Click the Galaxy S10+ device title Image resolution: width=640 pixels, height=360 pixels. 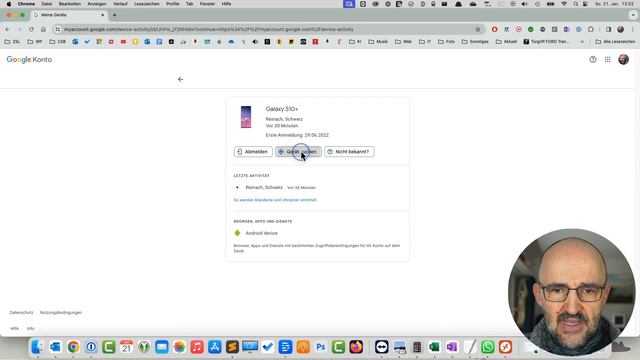tap(282, 109)
